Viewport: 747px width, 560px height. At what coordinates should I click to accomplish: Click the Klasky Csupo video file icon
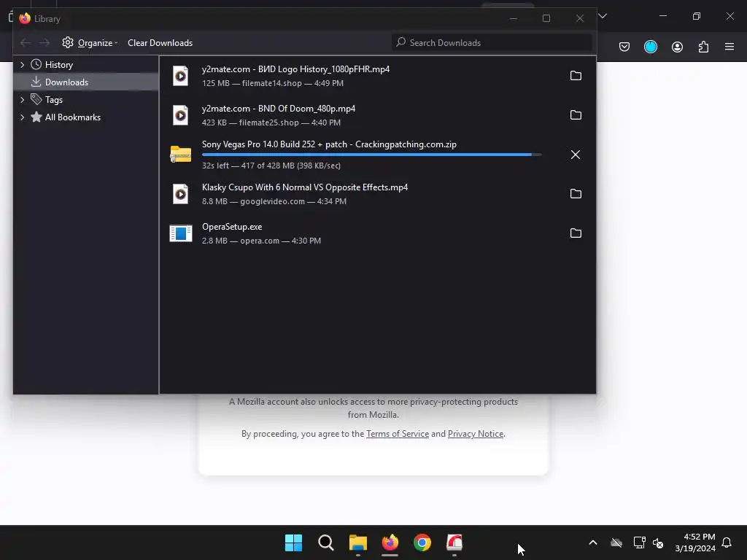[x=181, y=194]
